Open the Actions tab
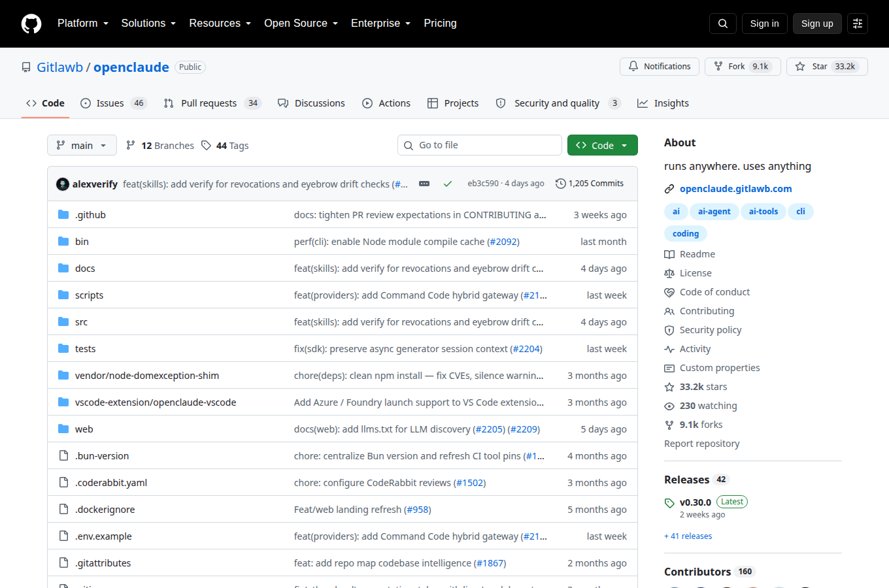 pyautogui.click(x=386, y=103)
